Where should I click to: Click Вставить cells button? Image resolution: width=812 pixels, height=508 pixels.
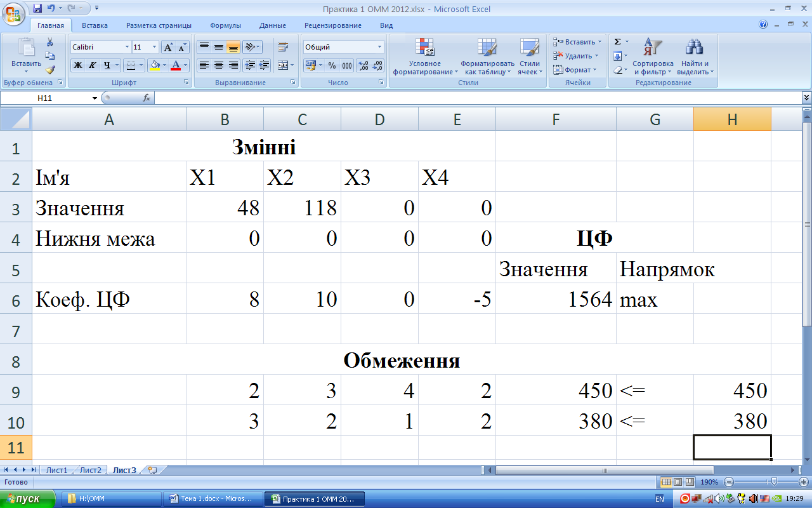pos(577,42)
